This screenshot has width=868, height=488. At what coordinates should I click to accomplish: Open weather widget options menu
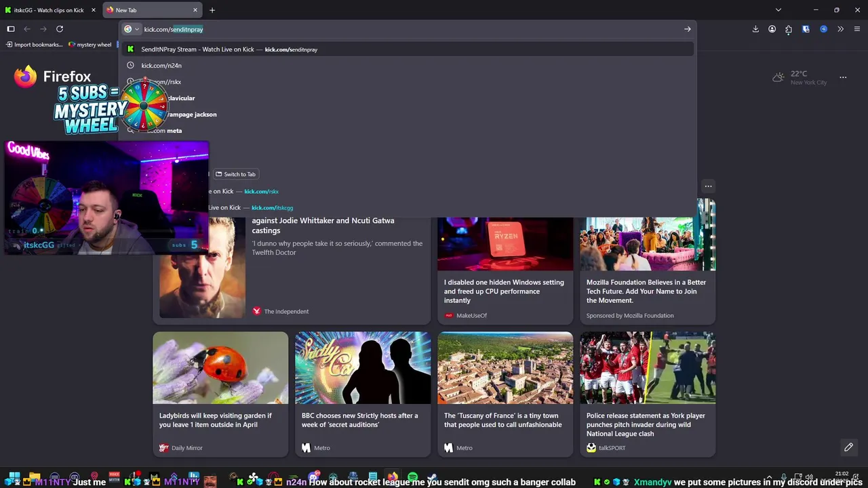click(x=843, y=77)
